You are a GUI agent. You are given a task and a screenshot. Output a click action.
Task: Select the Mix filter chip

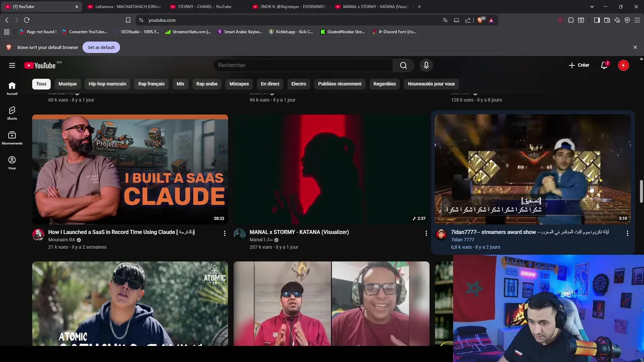pyautogui.click(x=181, y=84)
